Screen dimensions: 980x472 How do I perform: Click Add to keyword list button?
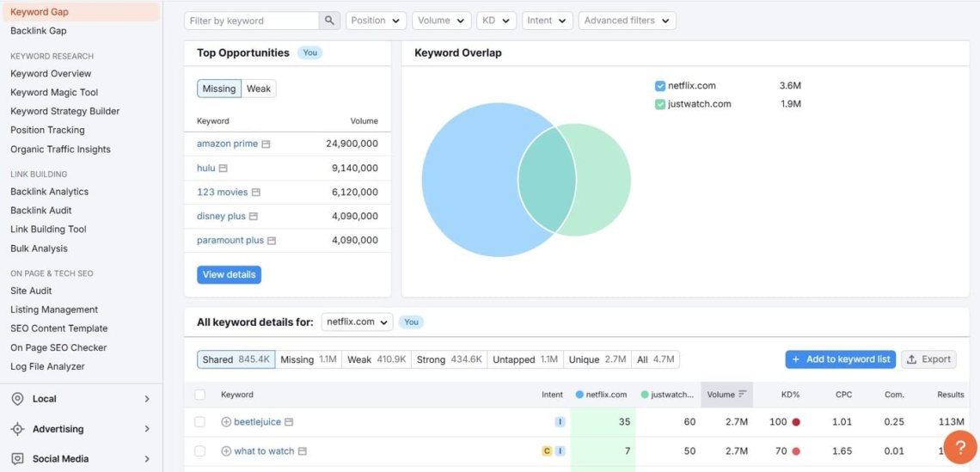point(841,359)
